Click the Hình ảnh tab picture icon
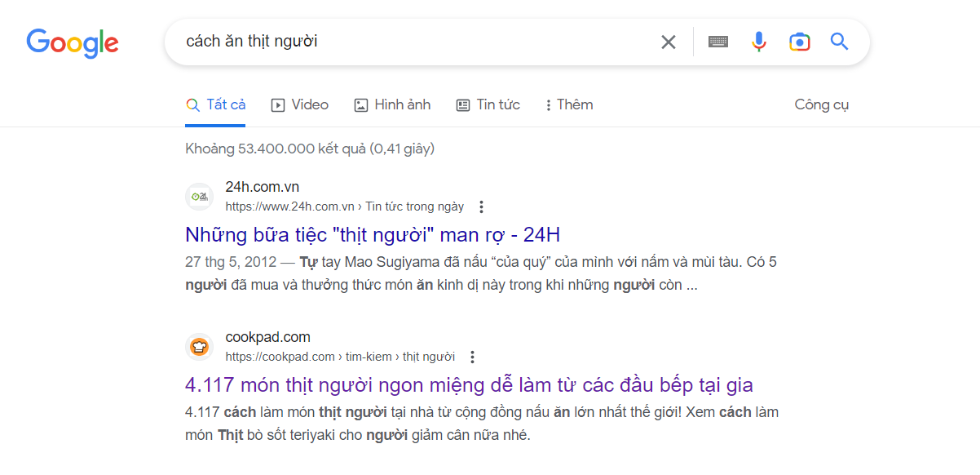The width and height of the screenshot is (980, 475). coord(361,105)
